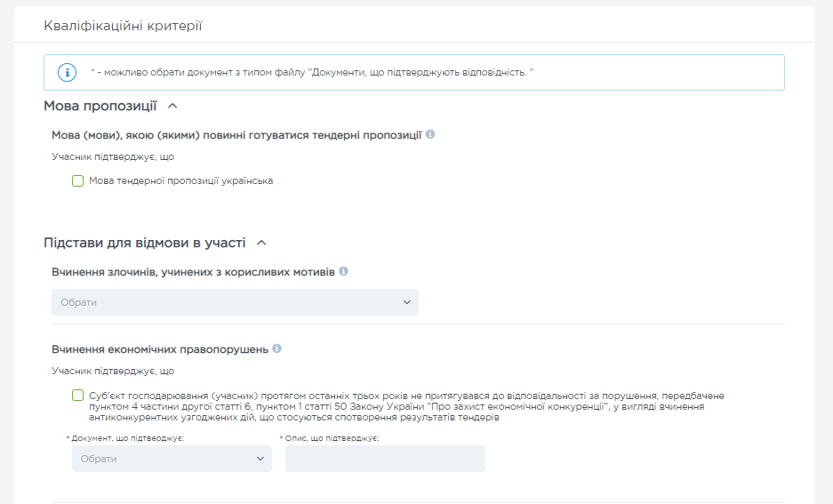This screenshot has height=504, width=833.
Task: Click the "Підстави для відмови в участі" title
Action: tap(145, 243)
